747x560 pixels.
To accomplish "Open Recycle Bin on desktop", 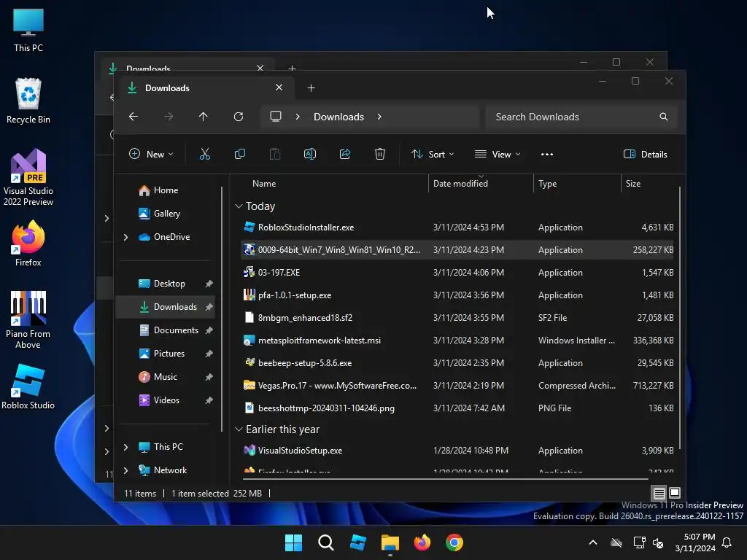I will coord(28,101).
